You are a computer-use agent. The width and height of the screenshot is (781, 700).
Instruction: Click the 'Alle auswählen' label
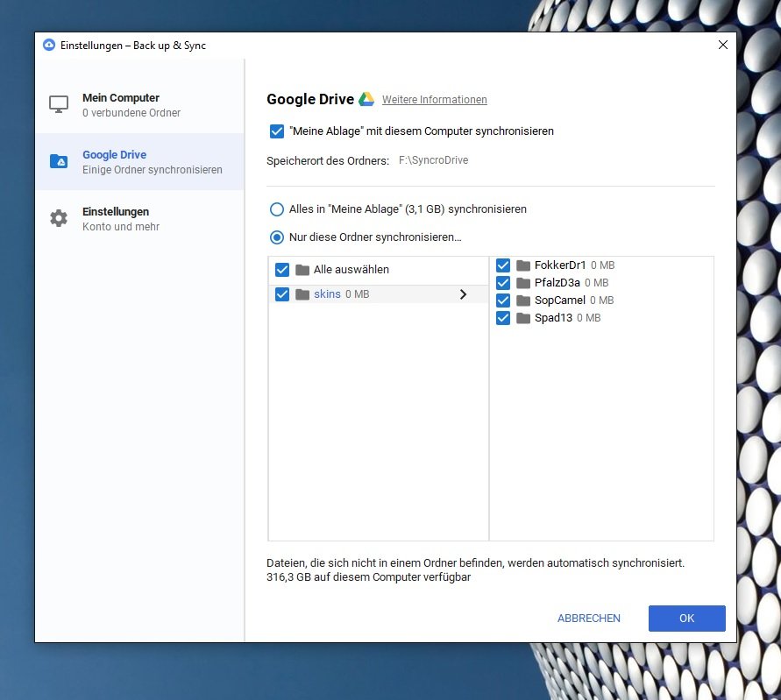[351, 270]
